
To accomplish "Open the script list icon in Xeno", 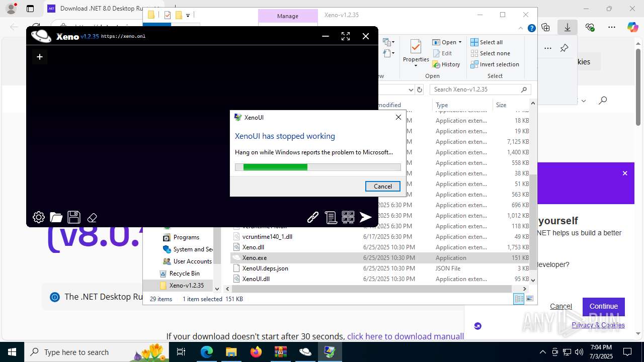I will (331, 217).
